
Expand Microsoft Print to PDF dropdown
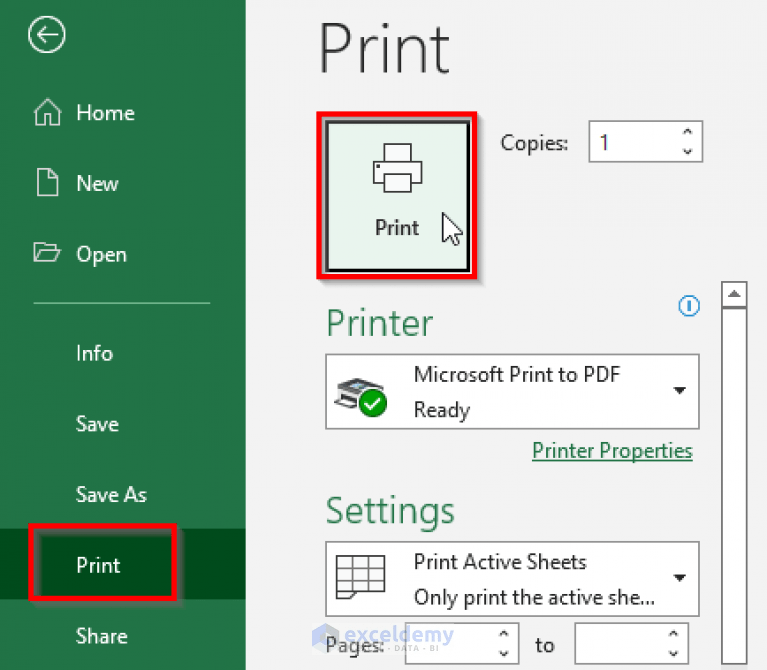click(512, 392)
